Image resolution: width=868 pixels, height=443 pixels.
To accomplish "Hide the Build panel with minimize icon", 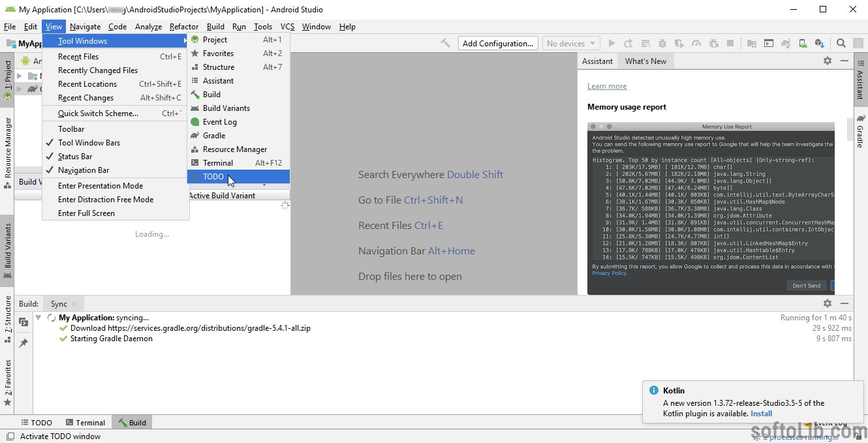I will click(x=845, y=303).
